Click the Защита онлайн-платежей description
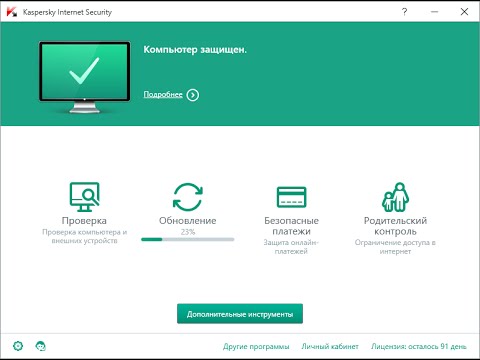The image size is (480, 360). (x=291, y=247)
